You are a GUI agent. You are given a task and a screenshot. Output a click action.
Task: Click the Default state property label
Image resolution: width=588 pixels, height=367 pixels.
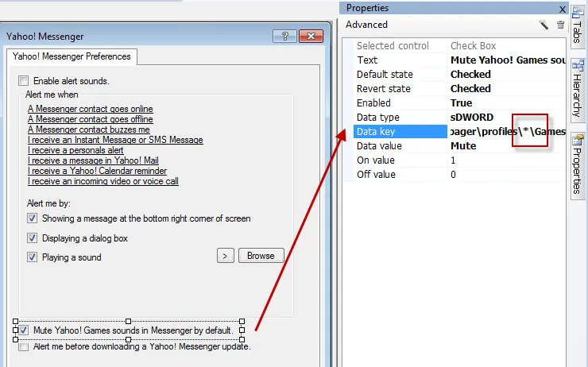(x=385, y=74)
